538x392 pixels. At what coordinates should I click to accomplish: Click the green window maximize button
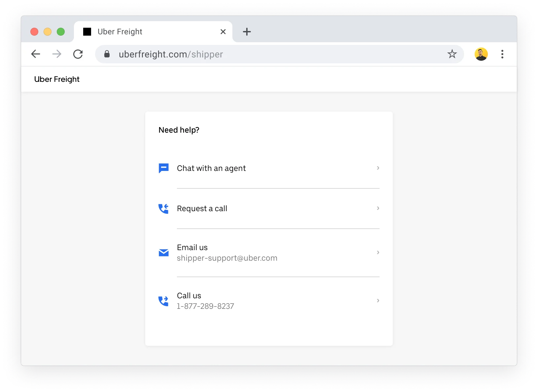click(61, 32)
